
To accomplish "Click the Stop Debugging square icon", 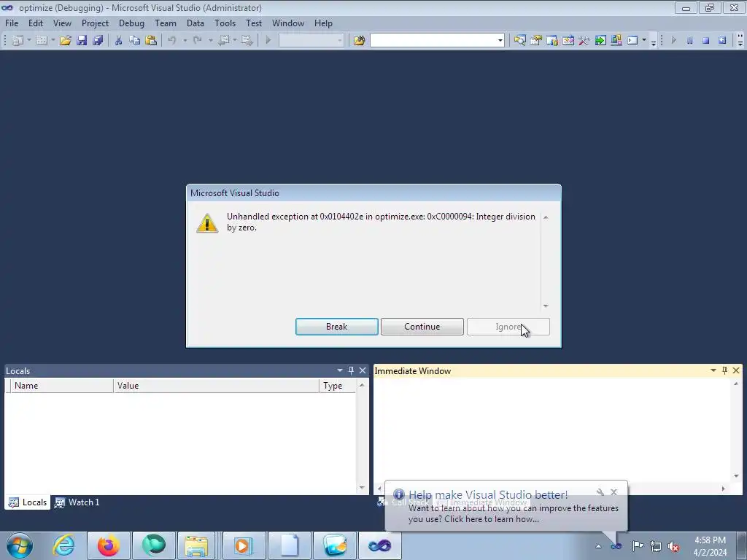I will point(706,41).
